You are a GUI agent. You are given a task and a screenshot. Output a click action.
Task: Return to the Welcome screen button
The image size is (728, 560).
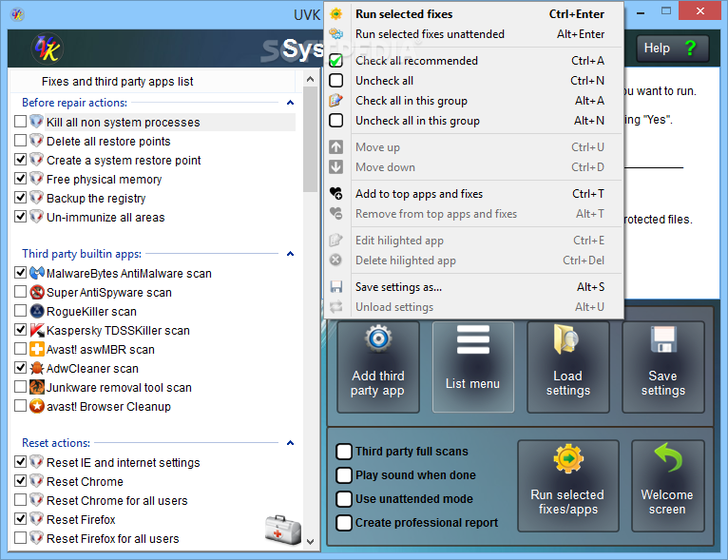tap(667, 486)
